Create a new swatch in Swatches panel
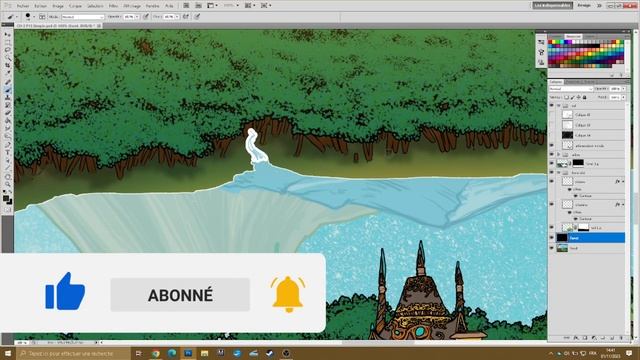This screenshot has width=640, height=360. pyautogui.click(x=612, y=75)
